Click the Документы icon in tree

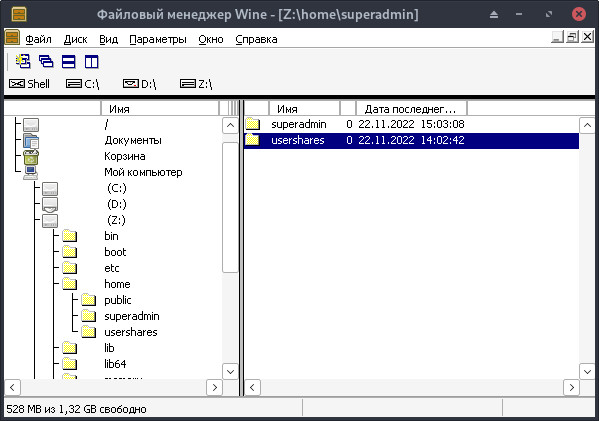31,141
